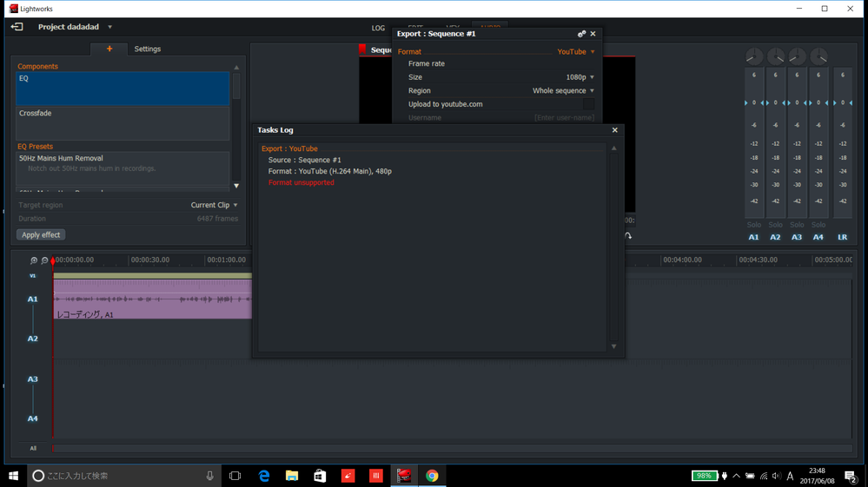The image size is (868, 487).
Task: Toggle Solo for channel A4
Action: [818, 225]
